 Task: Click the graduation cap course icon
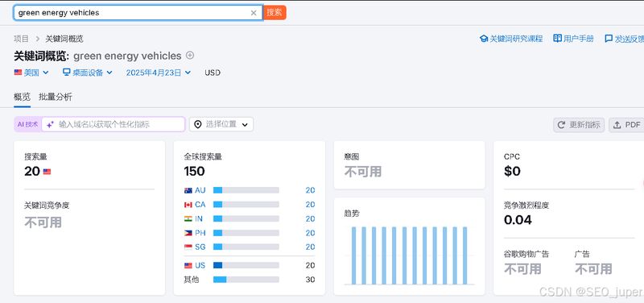pyautogui.click(x=484, y=39)
